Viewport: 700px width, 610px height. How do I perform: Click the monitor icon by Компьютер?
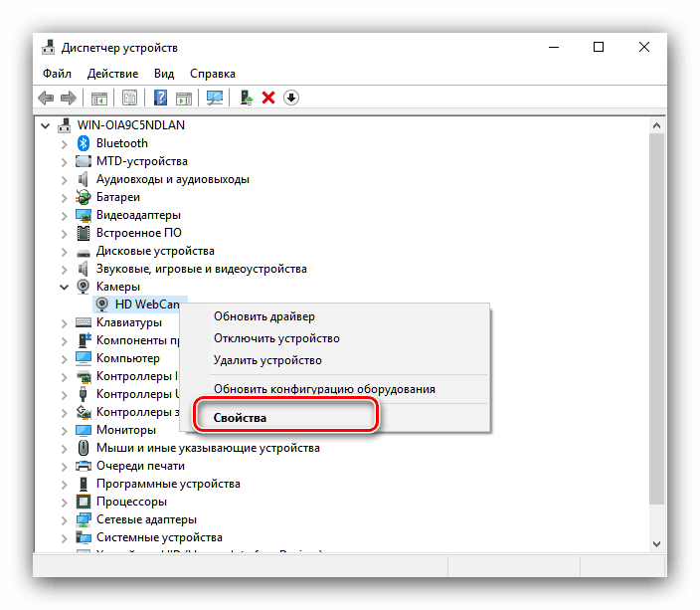(84, 358)
